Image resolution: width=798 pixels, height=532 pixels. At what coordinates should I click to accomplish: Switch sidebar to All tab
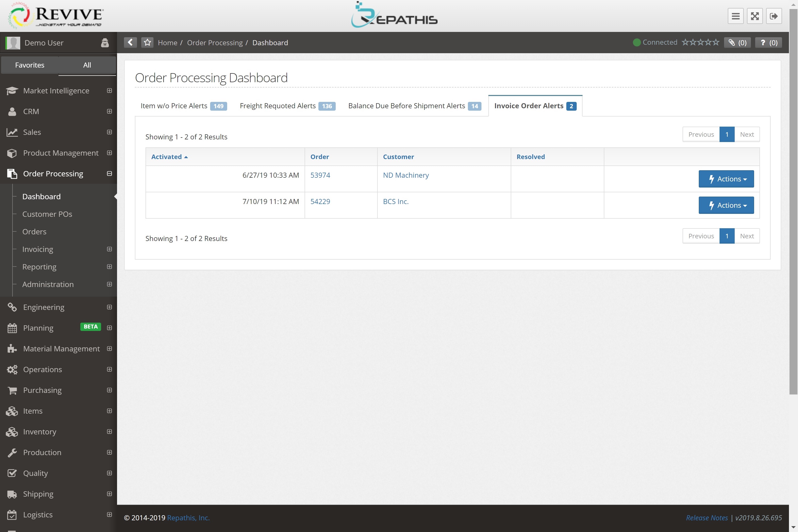[x=87, y=65]
